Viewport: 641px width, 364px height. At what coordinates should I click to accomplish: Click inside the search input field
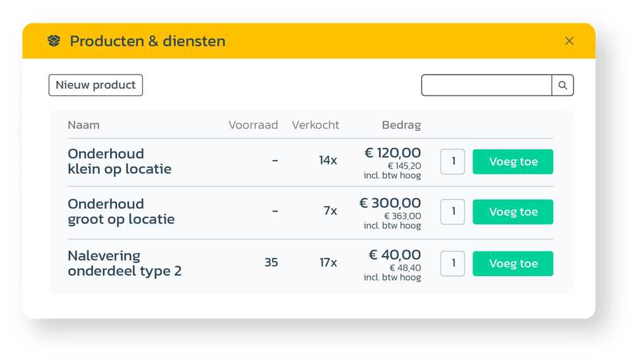[x=487, y=85]
